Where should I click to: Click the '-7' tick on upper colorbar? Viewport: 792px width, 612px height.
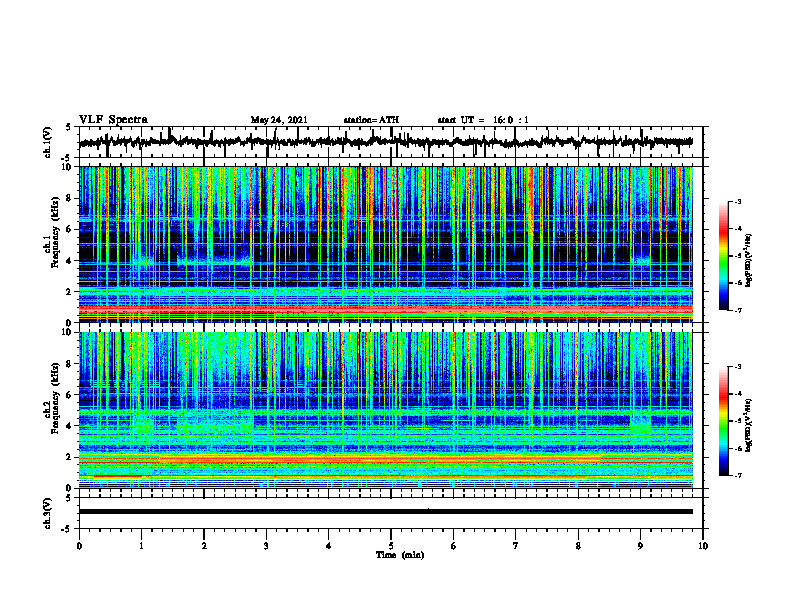point(738,310)
